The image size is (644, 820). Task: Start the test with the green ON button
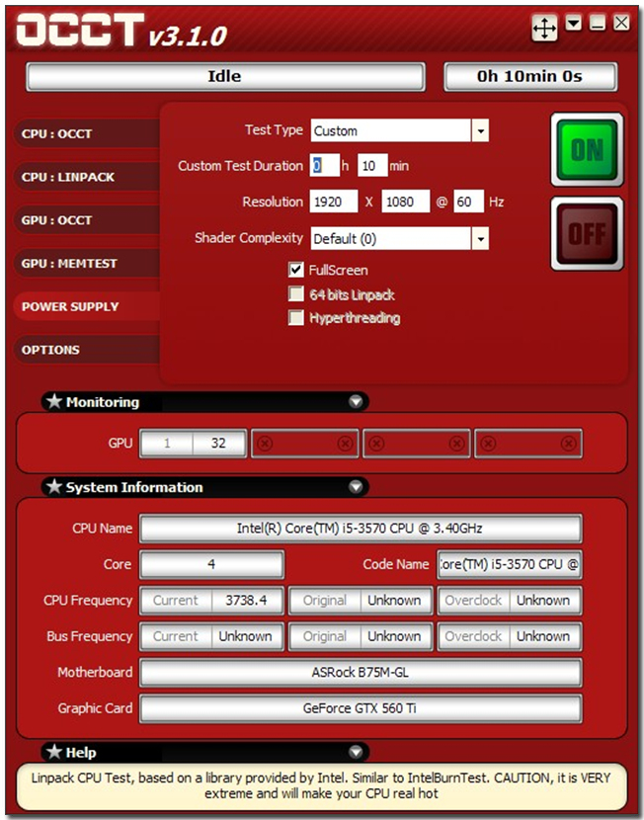tap(587, 149)
